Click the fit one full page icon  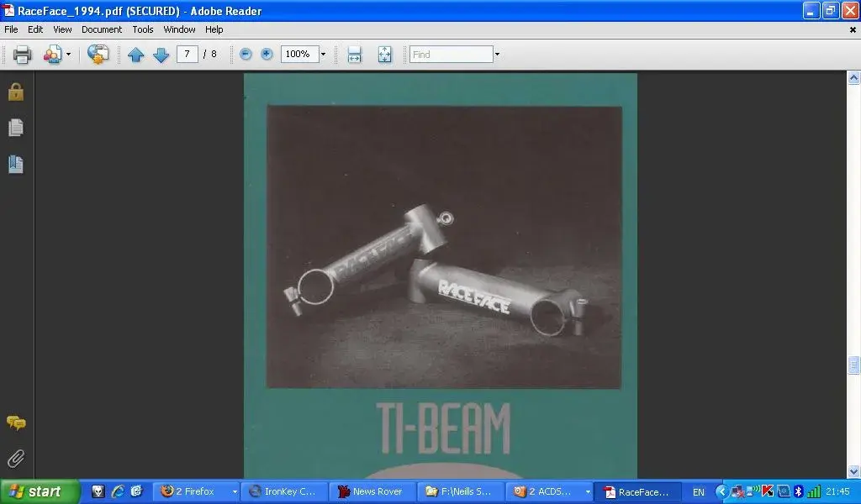point(384,55)
